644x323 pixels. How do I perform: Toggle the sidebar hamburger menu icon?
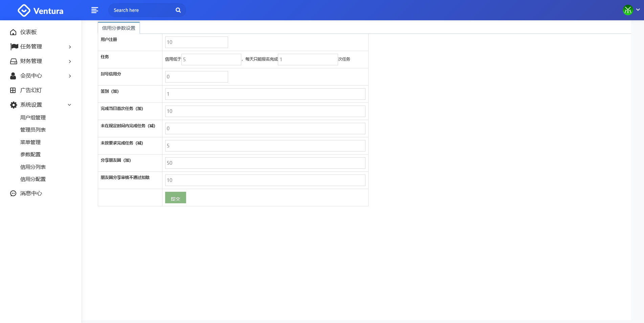(x=95, y=10)
